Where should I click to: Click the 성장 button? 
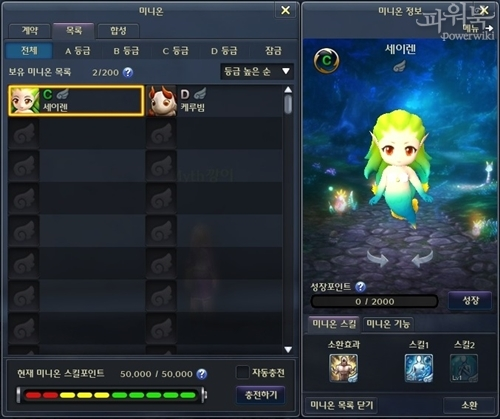tap(470, 301)
